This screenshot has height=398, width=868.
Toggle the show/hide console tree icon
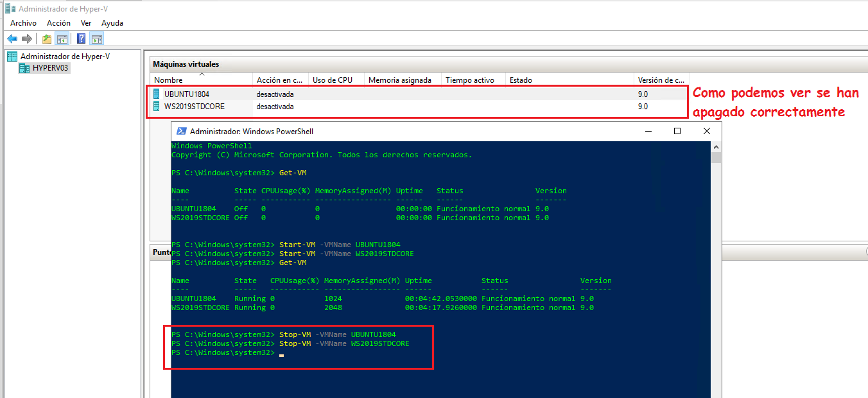62,38
